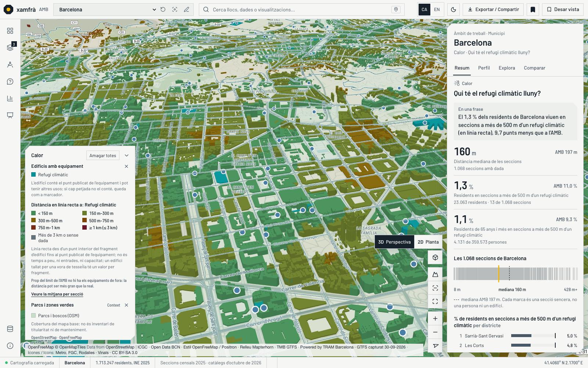This screenshot has width=588, height=368.
Task: Collapse the Calor legend panel chevron
Action: (x=126, y=156)
